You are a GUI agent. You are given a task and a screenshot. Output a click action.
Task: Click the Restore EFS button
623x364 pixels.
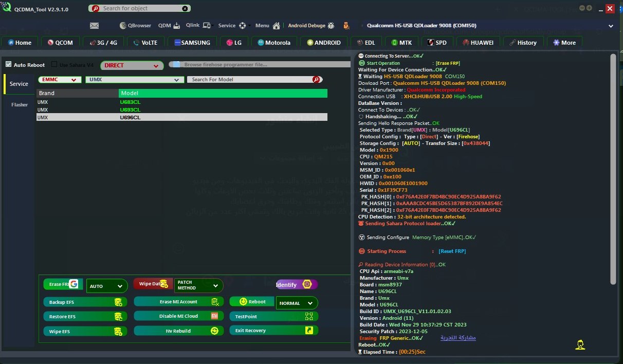point(85,316)
